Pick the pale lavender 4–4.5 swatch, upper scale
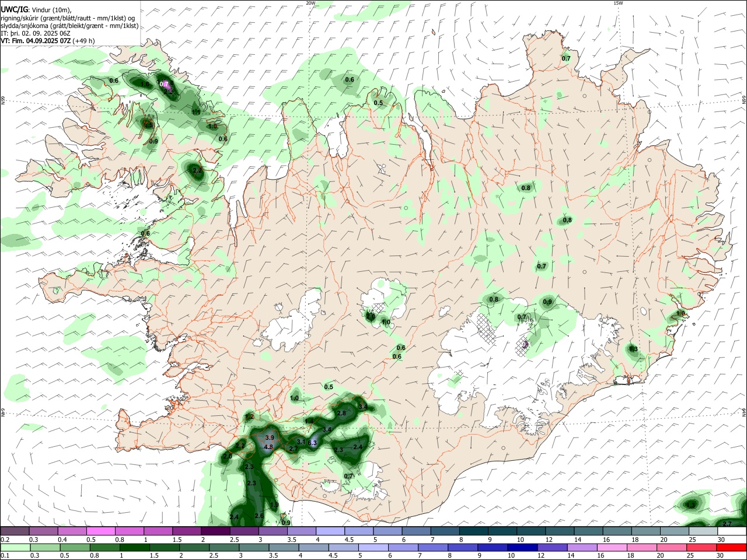The width and height of the screenshot is (747, 560). (x=330, y=531)
